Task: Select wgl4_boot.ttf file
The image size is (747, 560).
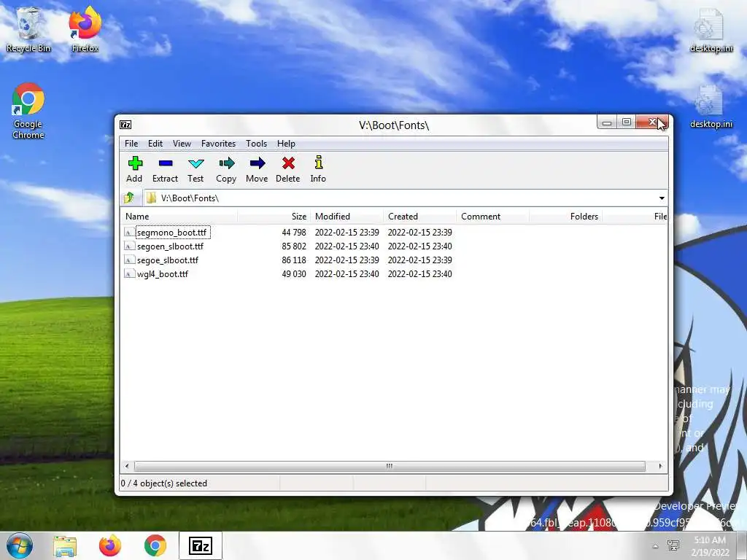Action: pyautogui.click(x=163, y=274)
